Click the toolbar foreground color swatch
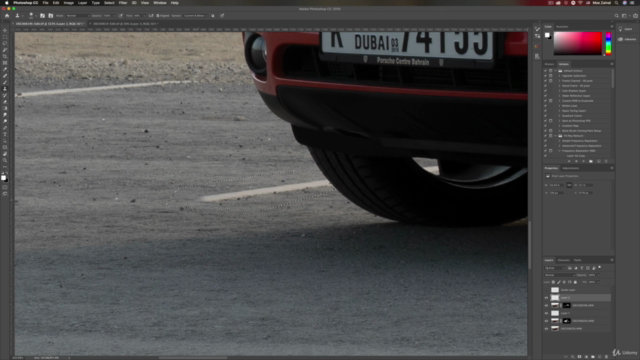This screenshot has width=640, height=360. pos(4,178)
